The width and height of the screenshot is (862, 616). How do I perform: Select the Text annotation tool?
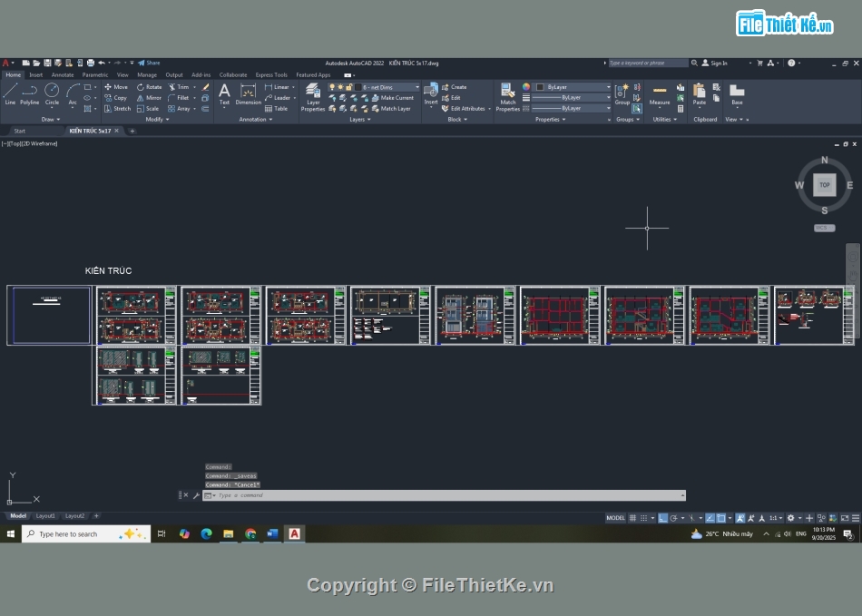pos(224,93)
